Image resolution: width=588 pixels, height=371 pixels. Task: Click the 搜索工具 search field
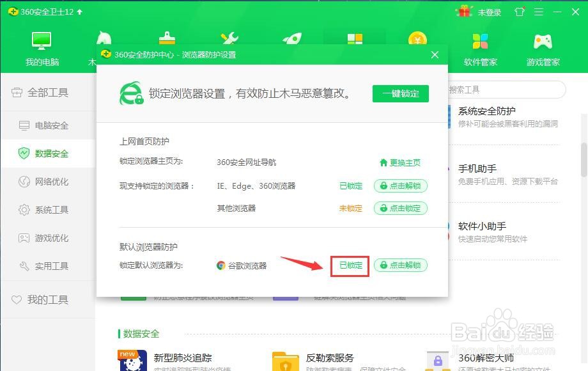(x=506, y=90)
